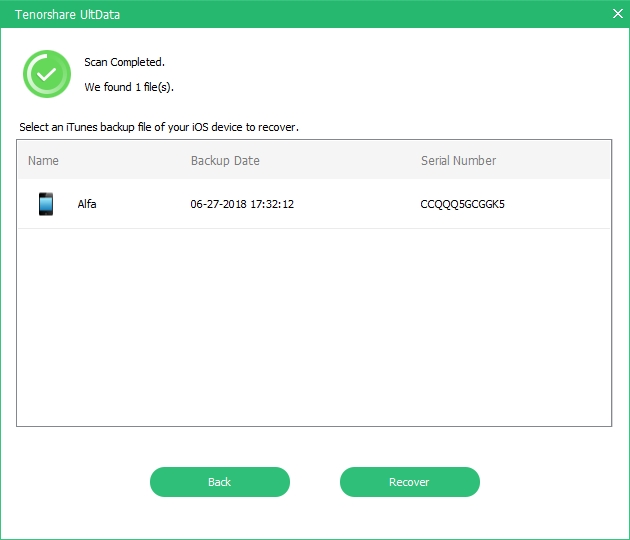This screenshot has width=630, height=540.
Task: Sort by the Name column header
Action: coord(43,161)
